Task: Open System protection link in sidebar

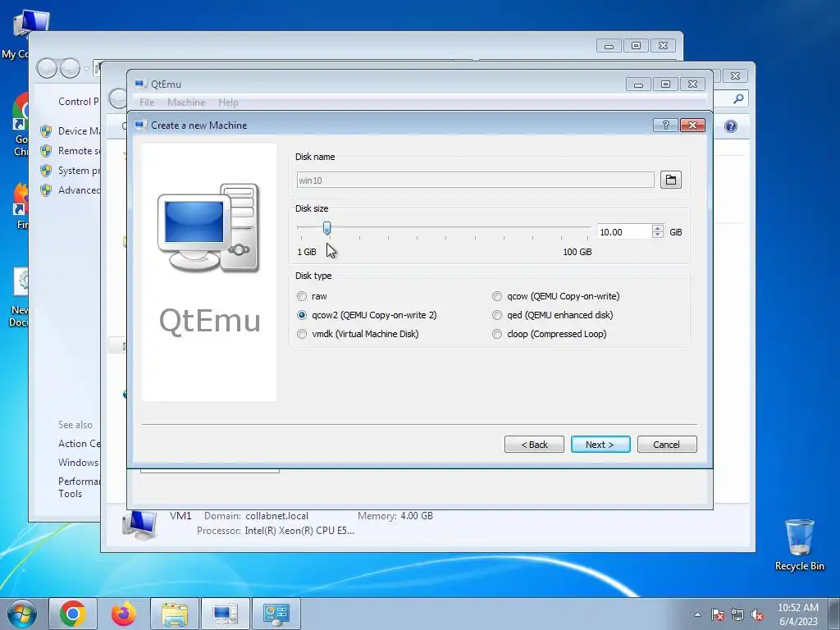Action: [x=79, y=171]
